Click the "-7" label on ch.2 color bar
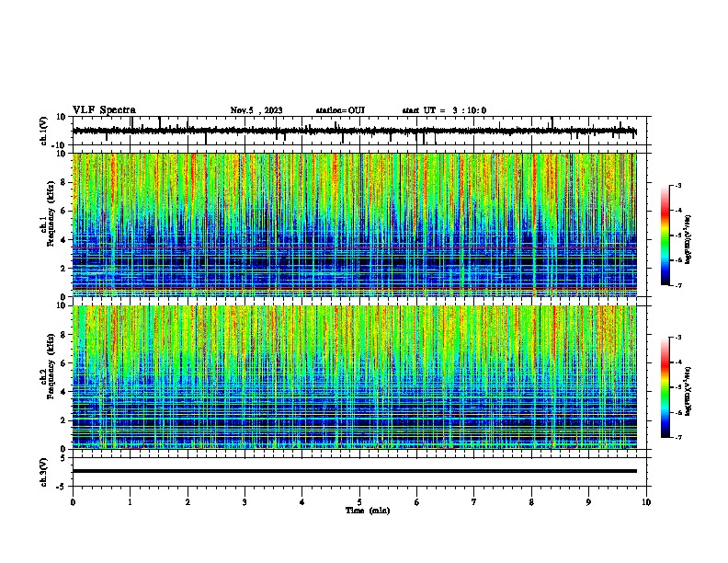 point(677,437)
